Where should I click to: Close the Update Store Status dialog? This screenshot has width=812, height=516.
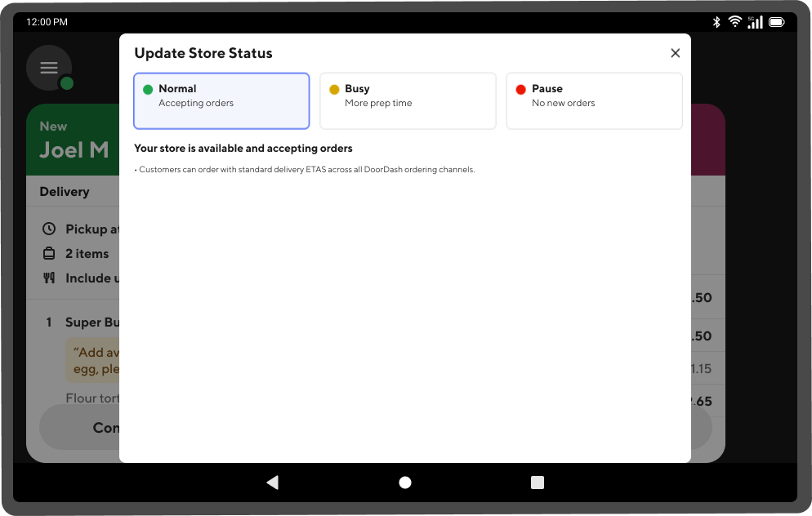click(x=676, y=53)
